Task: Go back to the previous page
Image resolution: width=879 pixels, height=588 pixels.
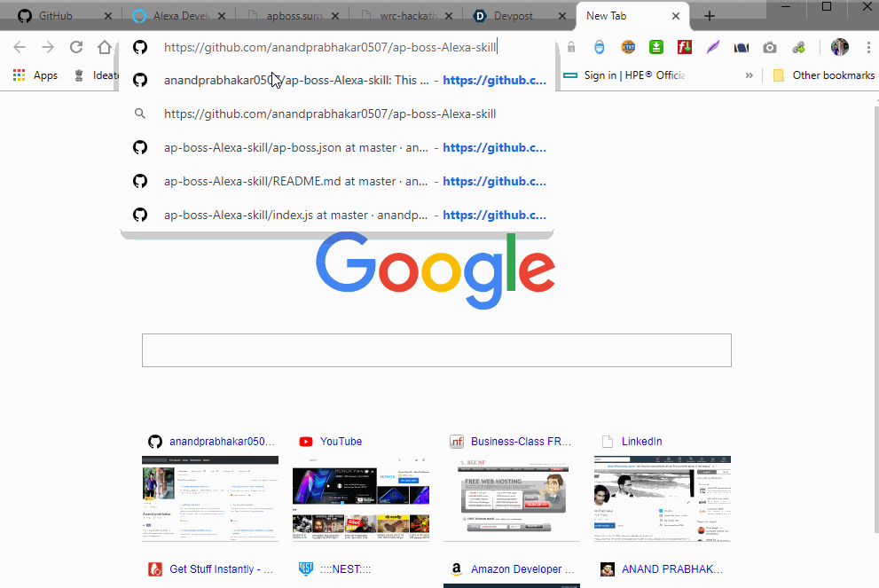Action: coord(20,47)
